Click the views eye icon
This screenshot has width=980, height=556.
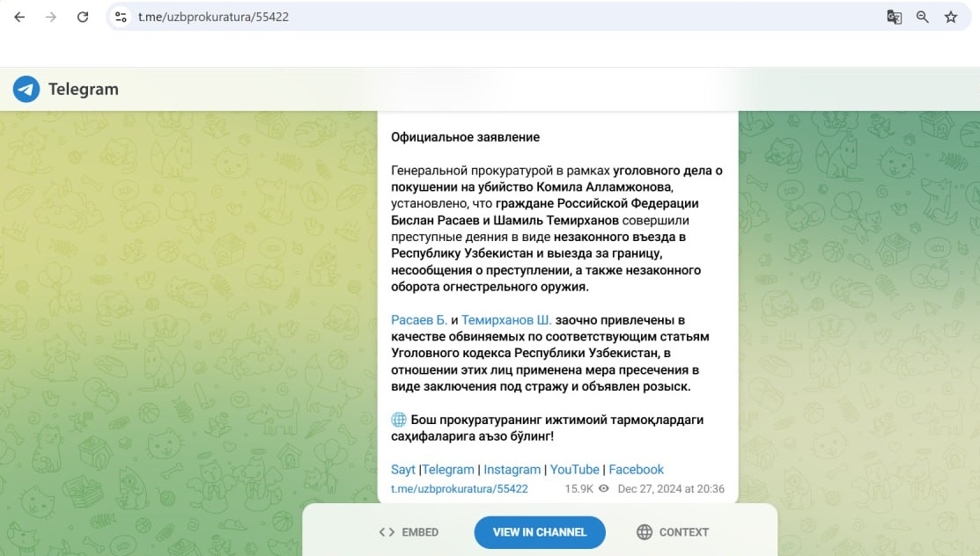click(603, 488)
